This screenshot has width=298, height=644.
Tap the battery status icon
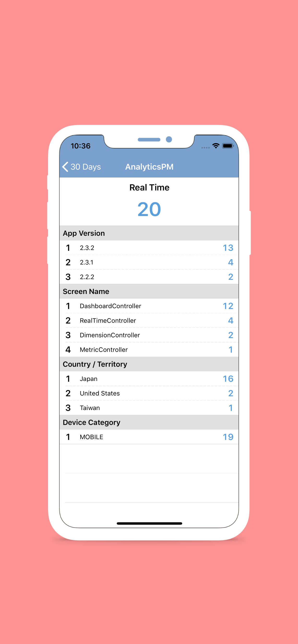click(x=228, y=146)
